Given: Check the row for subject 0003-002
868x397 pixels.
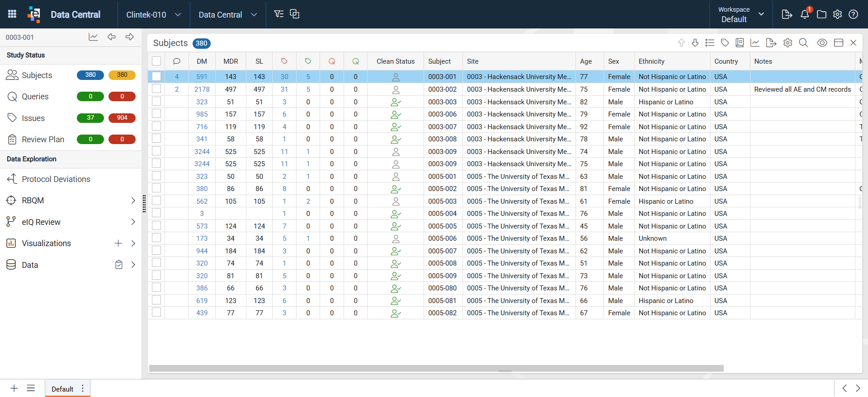Looking at the screenshot, I should coord(156,89).
